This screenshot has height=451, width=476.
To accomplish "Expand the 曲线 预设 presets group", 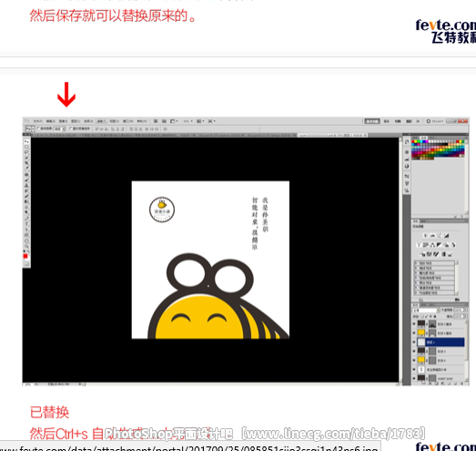I will click(416, 268).
